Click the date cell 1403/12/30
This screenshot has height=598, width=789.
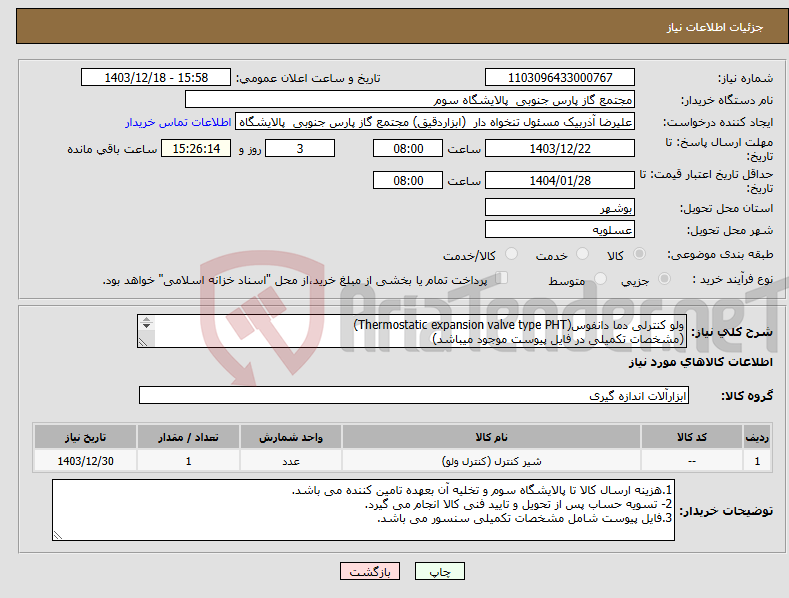tap(85, 461)
